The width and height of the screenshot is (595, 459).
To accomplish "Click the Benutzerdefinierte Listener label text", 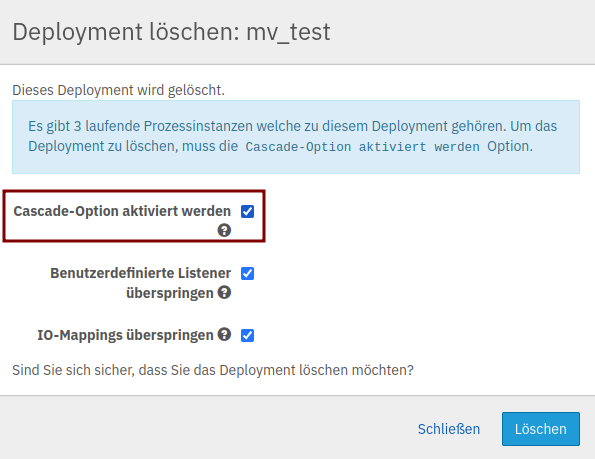I will [140, 273].
